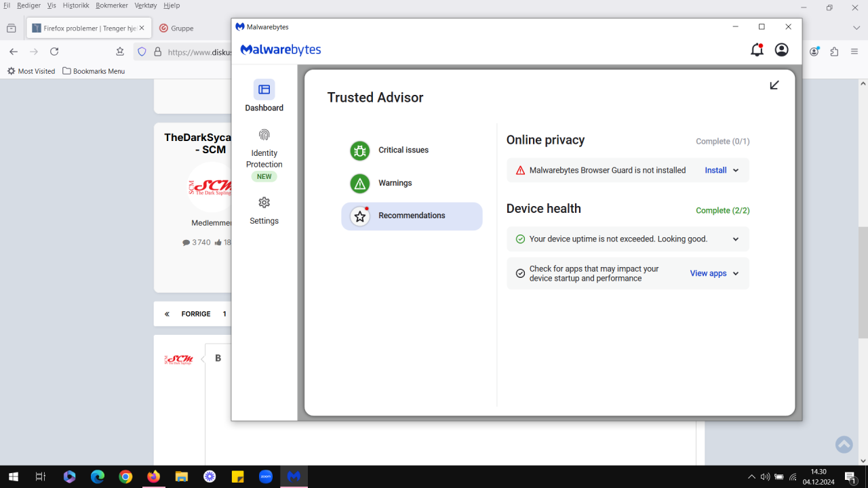Open the Bokmerker menu in Firefox
The image size is (868, 488).
pyautogui.click(x=112, y=5)
